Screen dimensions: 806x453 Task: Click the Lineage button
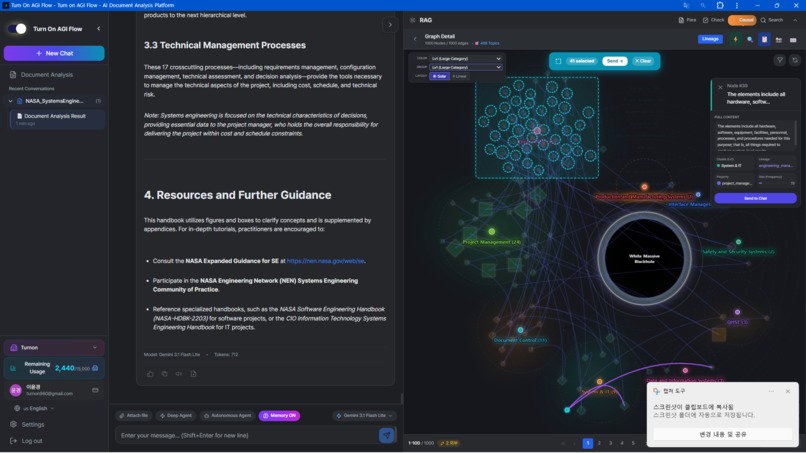pos(710,39)
